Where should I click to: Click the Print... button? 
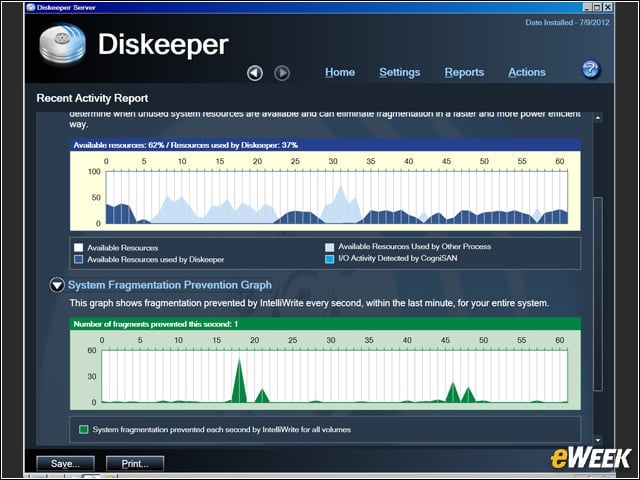(x=135, y=464)
